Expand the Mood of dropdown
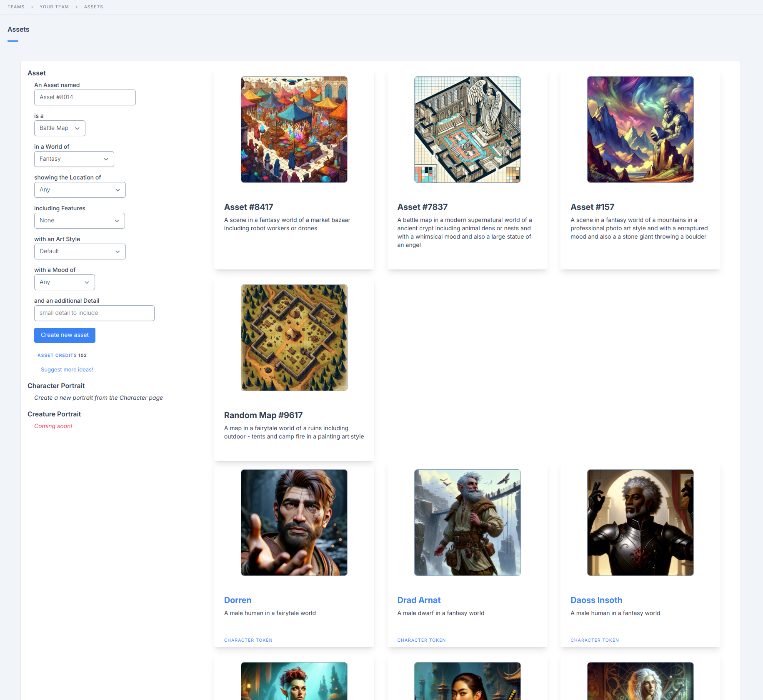The image size is (763, 700). click(64, 282)
